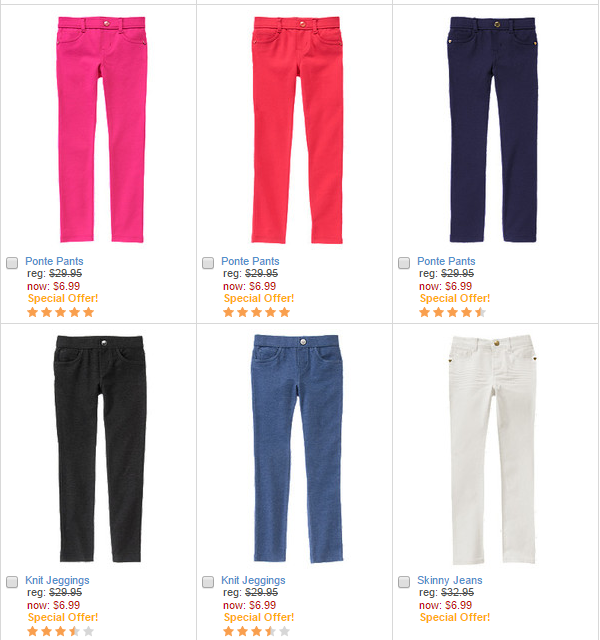Screen dimensions: 600x640
Task: Mark the checkbox for blue Knit Jeggings
Action: [x=208, y=582]
